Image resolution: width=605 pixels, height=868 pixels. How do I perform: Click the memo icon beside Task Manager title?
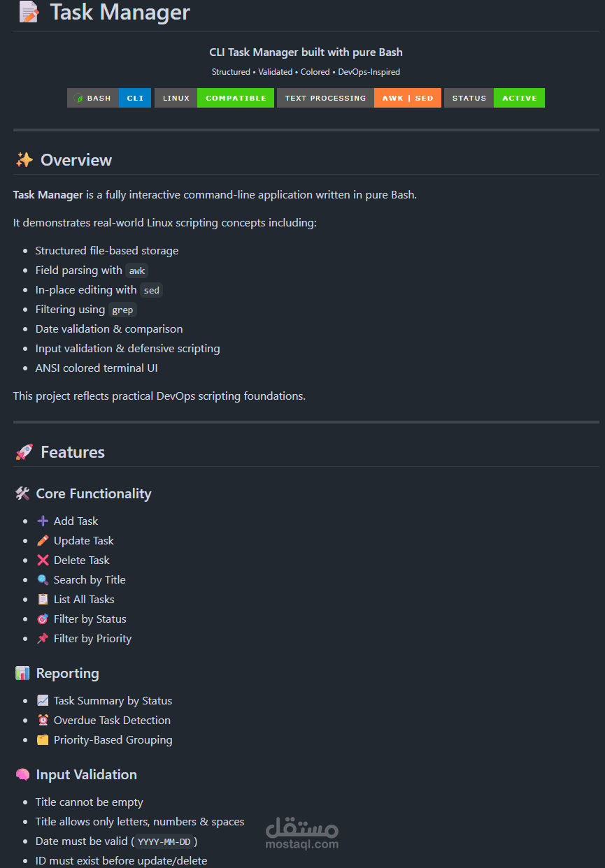coord(29,12)
